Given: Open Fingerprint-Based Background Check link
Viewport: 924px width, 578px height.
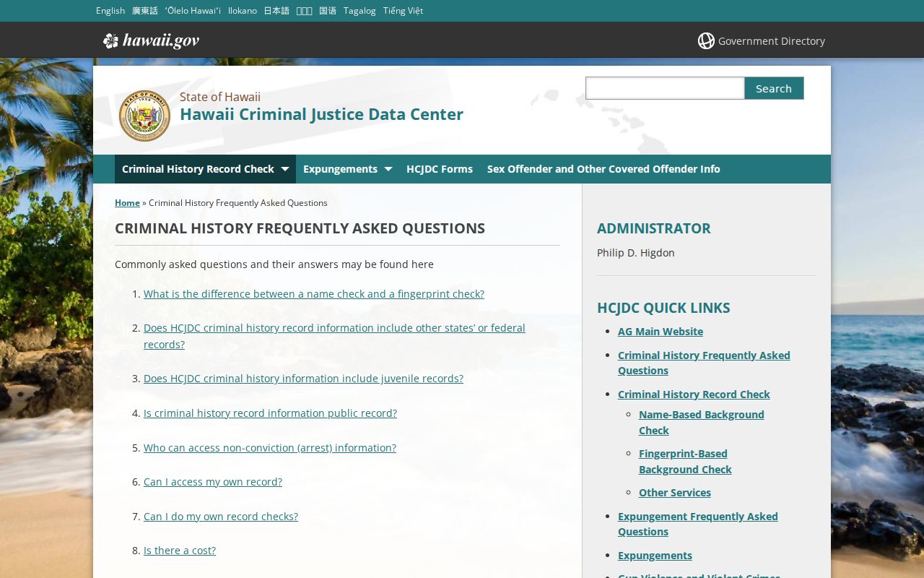Looking at the screenshot, I should [685, 462].
